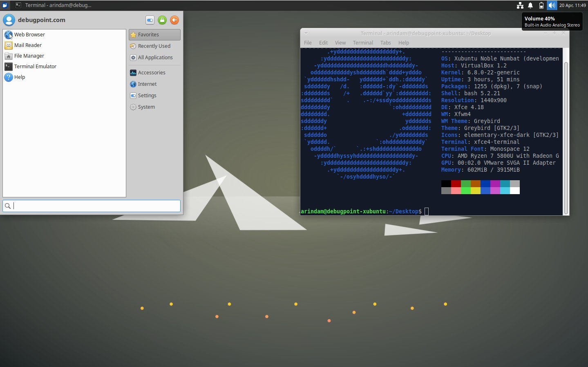
Task: Launch Terminal Emulator from favorites
Action: pos(35,67)
